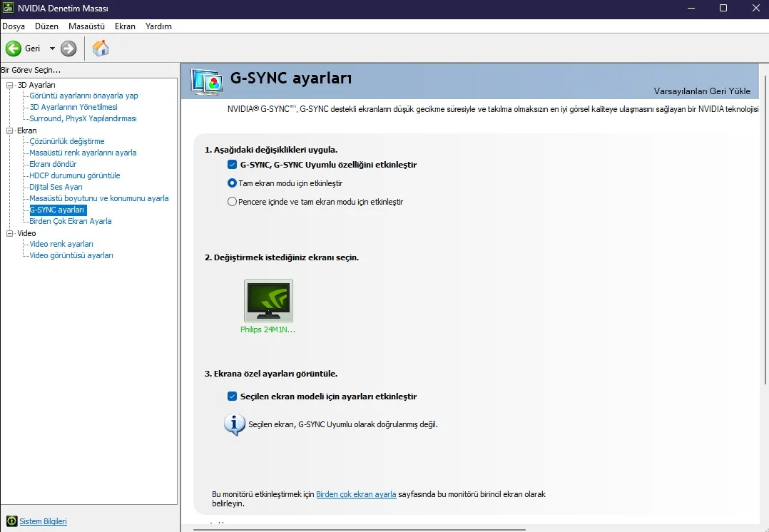Uncheck G-SYNC Uyumlu özelliğini etkinleştir checkbox
Viewport: 769px width, 532px height.
pyautogui.click(x=232, y=165)
